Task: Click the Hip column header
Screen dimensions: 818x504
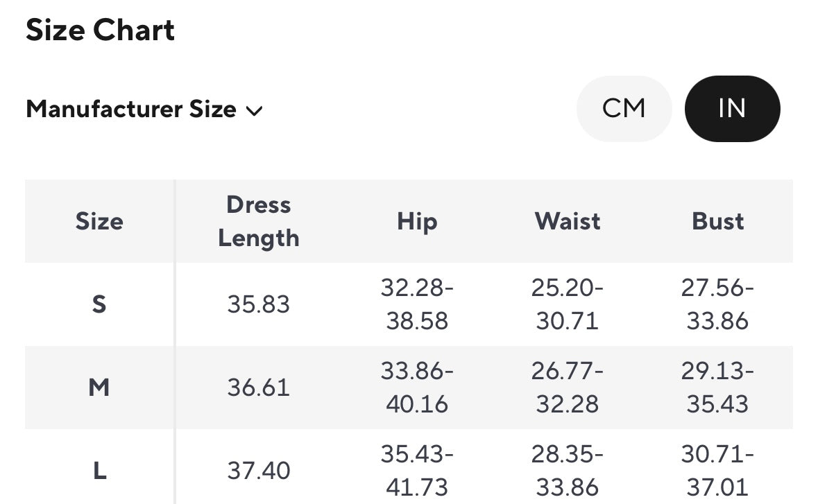Action: [x=417, y=221]
